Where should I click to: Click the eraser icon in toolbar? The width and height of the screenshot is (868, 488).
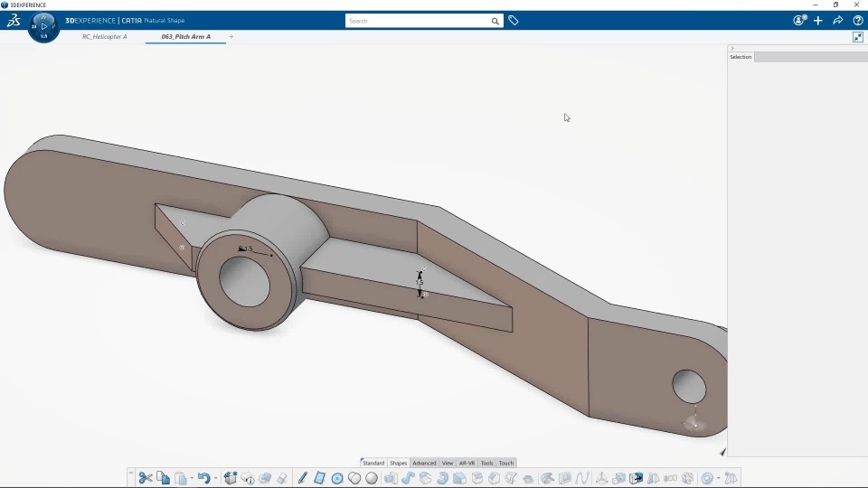click(282, 478)
